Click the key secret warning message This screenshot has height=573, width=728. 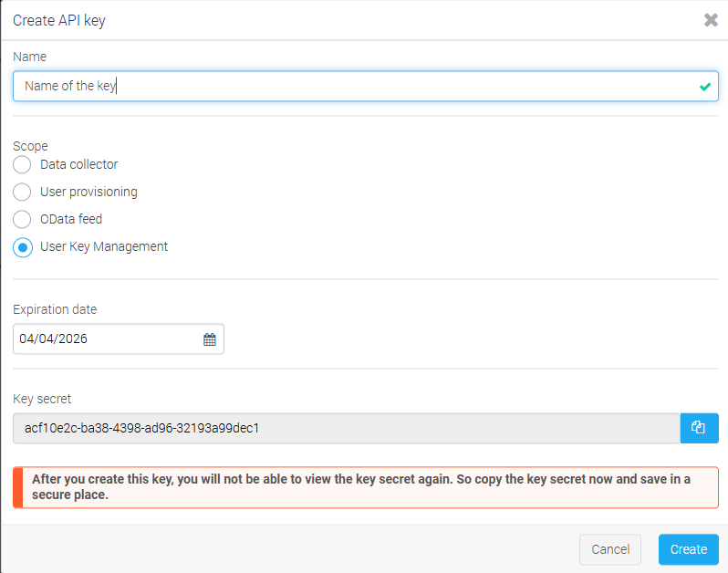click(366, 487)
